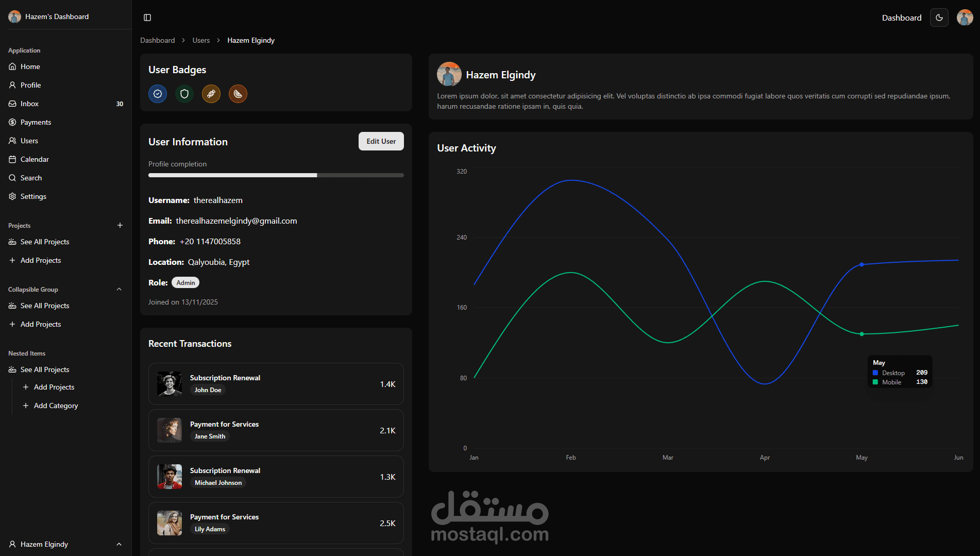Click the citrus slice badge icon
This screenshot has height=556, width=980.
[x=238, y=94]
